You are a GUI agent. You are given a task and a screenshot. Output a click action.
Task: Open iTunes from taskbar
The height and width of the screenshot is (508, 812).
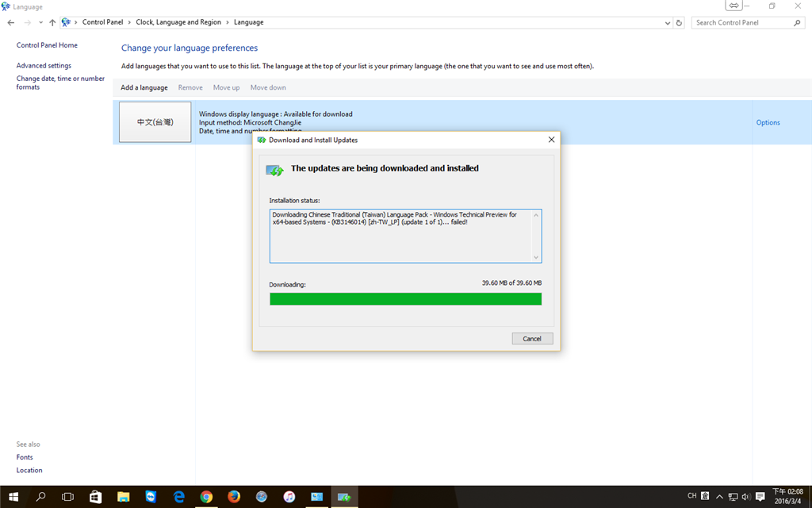(x=289, y=497)
